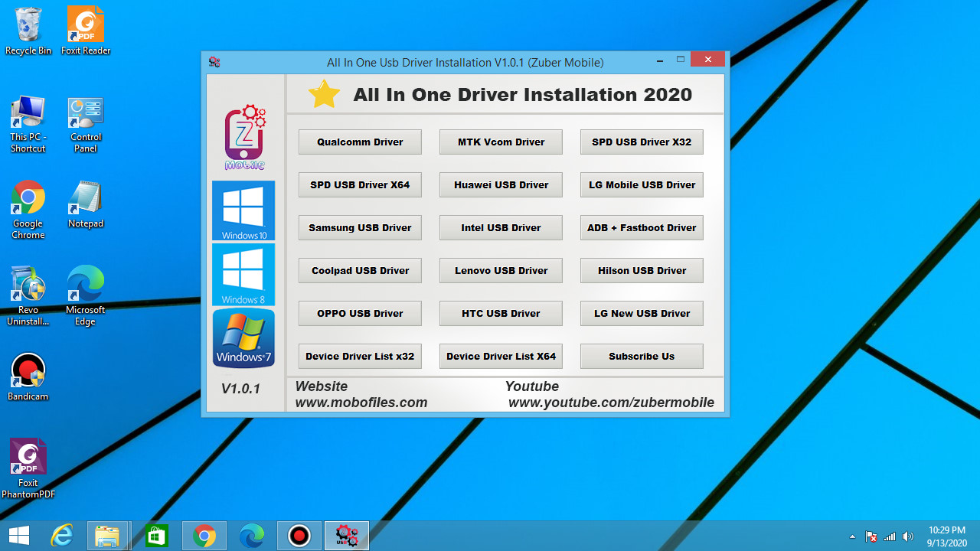Launch Internet Explorer from taskbar
Screen dimensions: 980x551
62,536
